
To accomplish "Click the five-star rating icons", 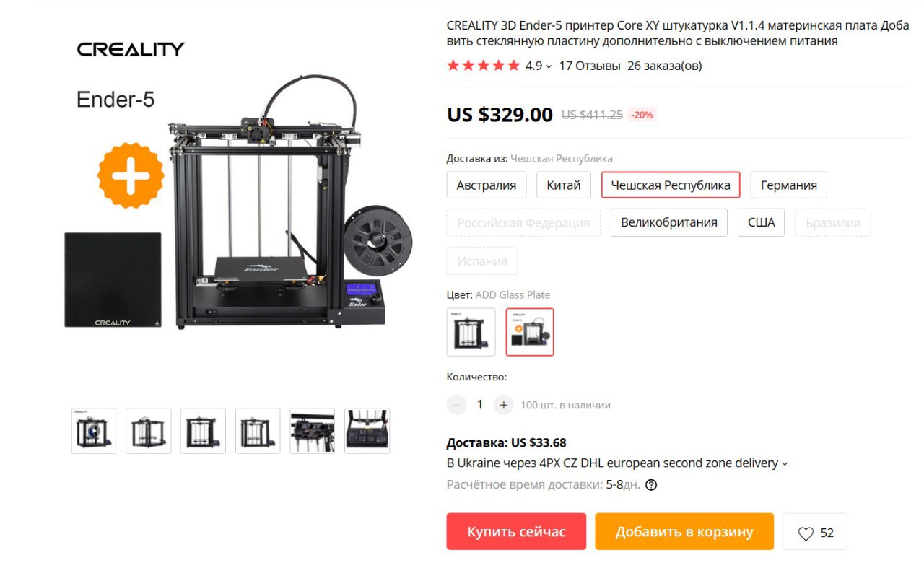I will tap(484, 66).
